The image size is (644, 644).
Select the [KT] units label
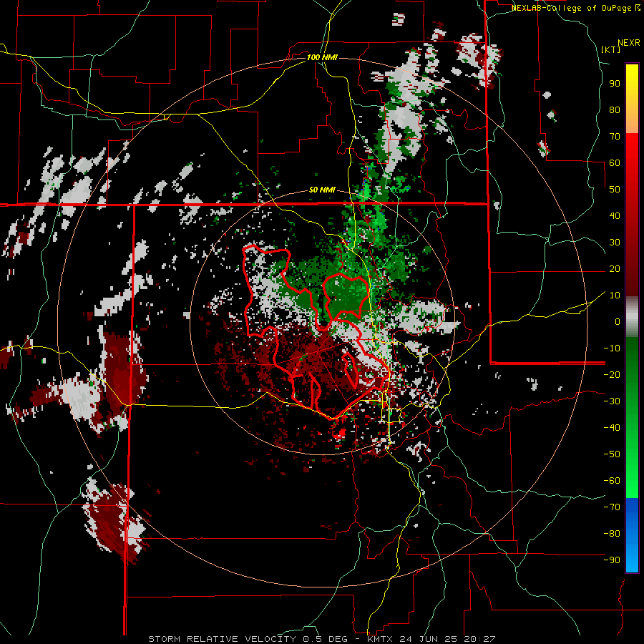point(611,49)
